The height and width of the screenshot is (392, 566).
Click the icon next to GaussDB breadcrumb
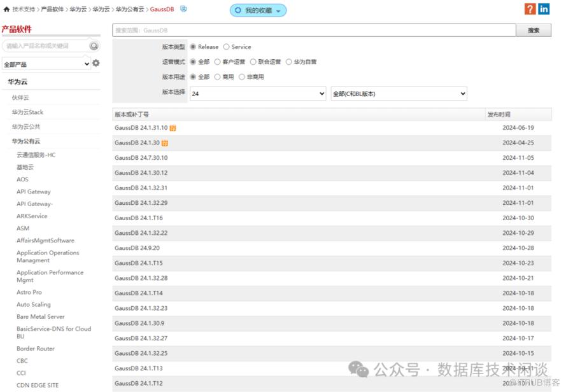(184, 9)
